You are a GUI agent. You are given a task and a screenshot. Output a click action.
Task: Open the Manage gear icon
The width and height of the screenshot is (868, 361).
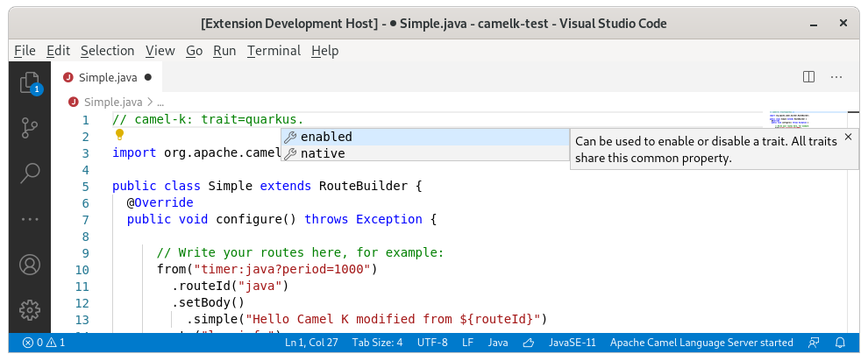(x=30, y=309)
